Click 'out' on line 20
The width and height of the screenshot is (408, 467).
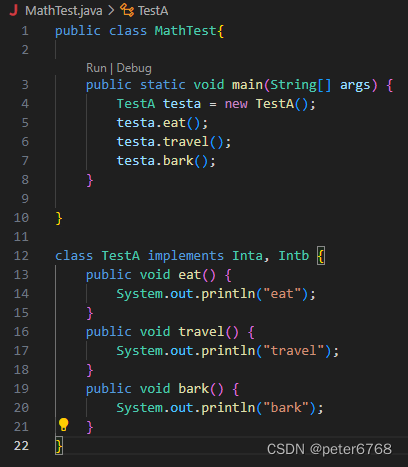(x=182, y=408)
